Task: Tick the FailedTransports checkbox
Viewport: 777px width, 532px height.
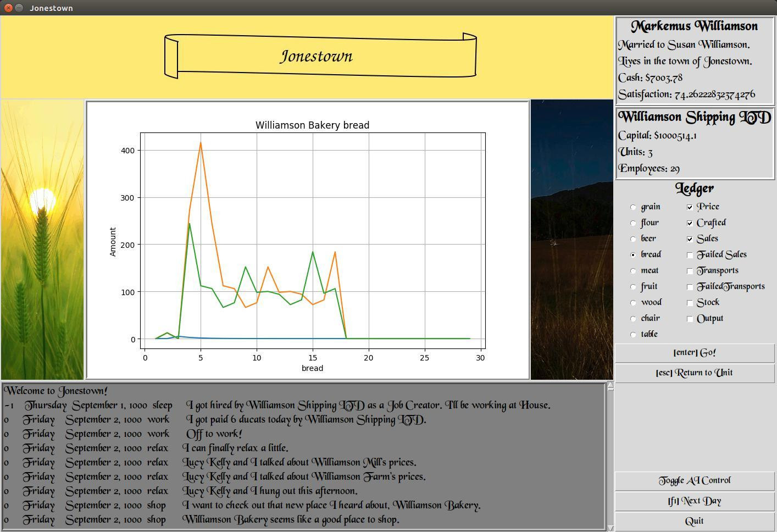Action: click(x=690, y=287)
